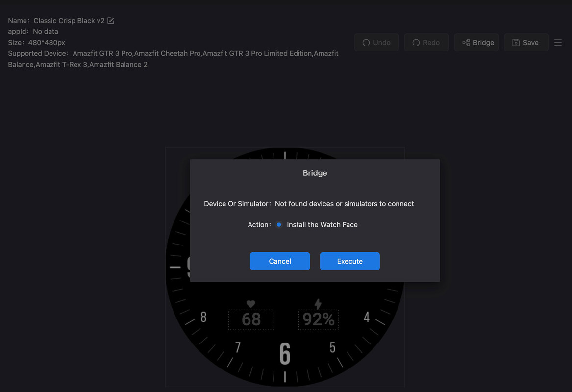Cancel the Bridge dialog
This screenshot has height=392, width=572.
[280, 261]
